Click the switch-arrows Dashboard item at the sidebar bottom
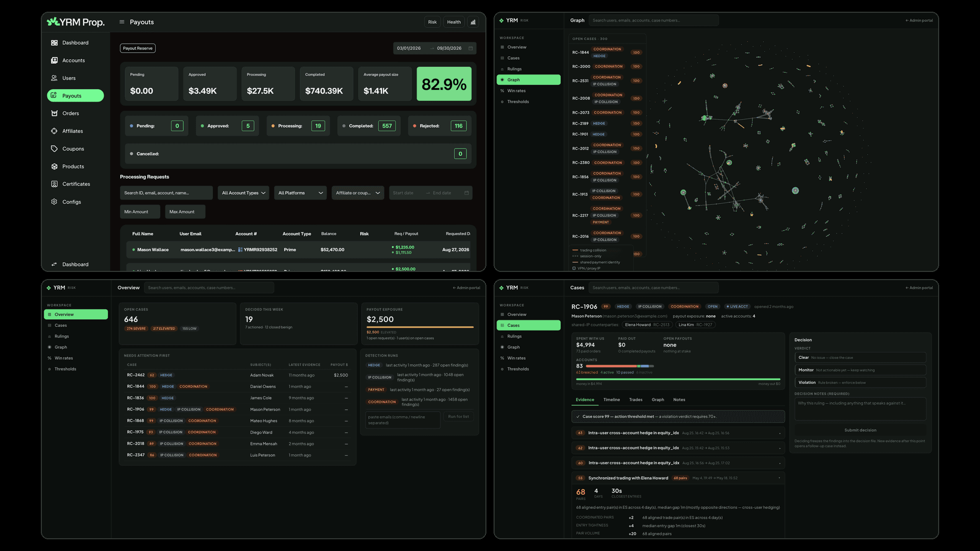Screen dimensions: 980x551 70,264
